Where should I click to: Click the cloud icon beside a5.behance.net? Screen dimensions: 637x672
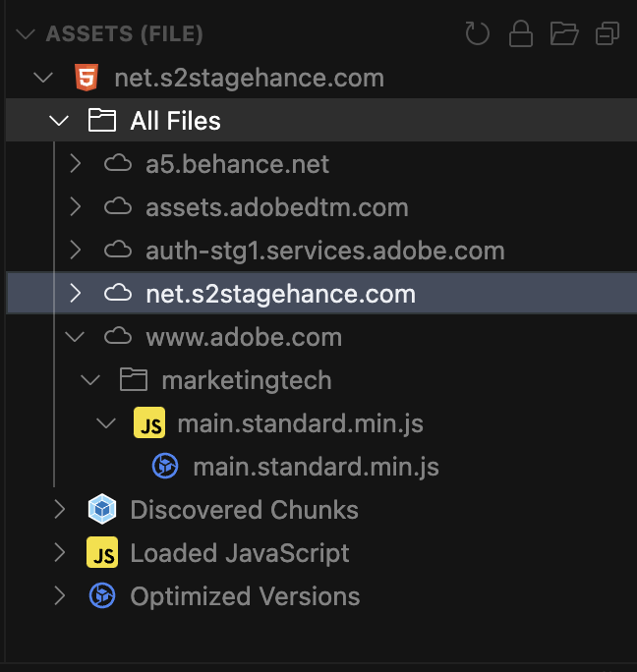pos(118,164)
